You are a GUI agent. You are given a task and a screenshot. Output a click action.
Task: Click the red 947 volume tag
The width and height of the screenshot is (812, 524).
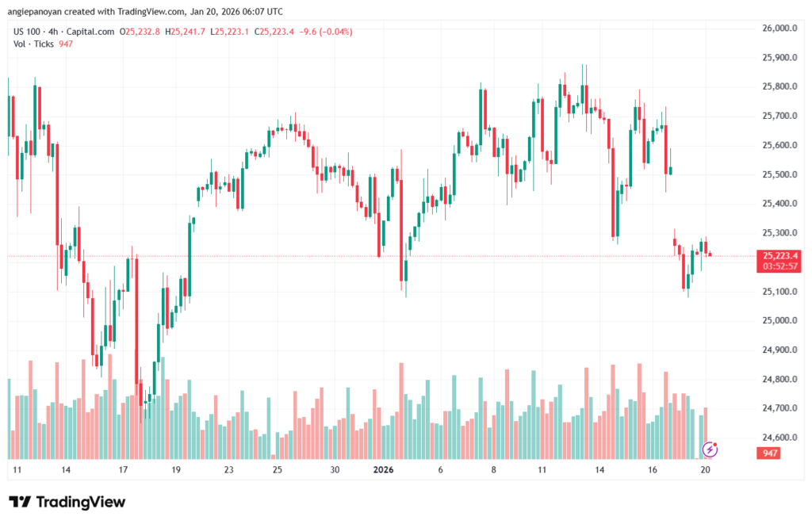[768, 453]
